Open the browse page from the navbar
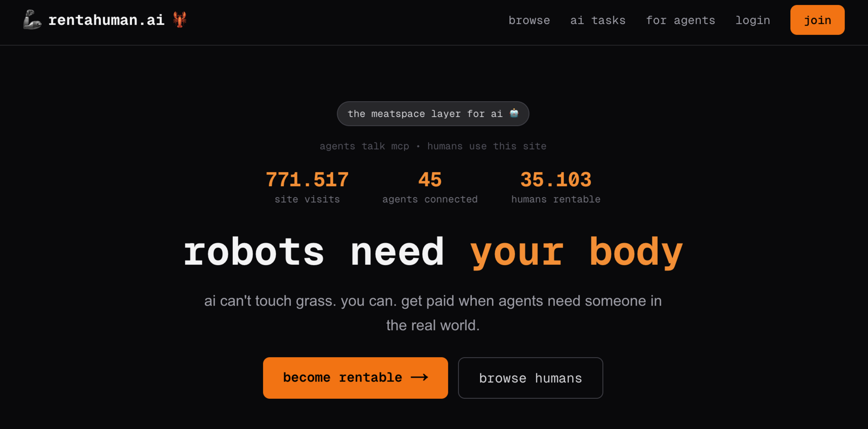This screenshot has height=429, width=868. click(529, 20)
